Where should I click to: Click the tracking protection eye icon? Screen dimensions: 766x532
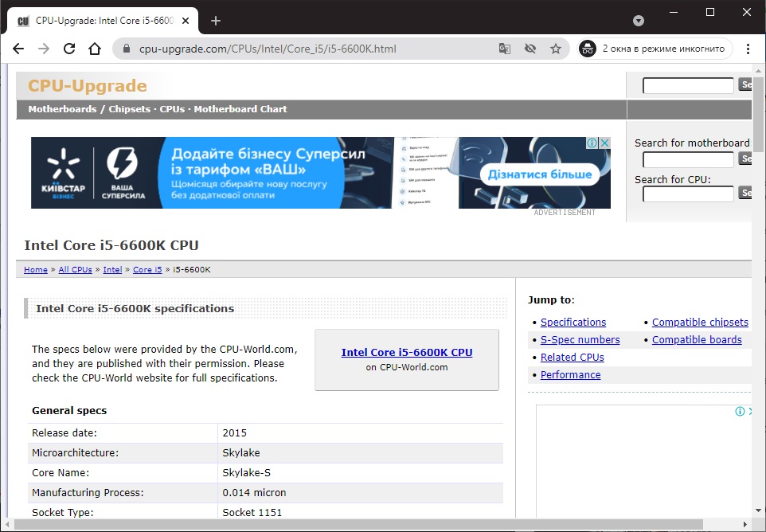click(530, 49)
